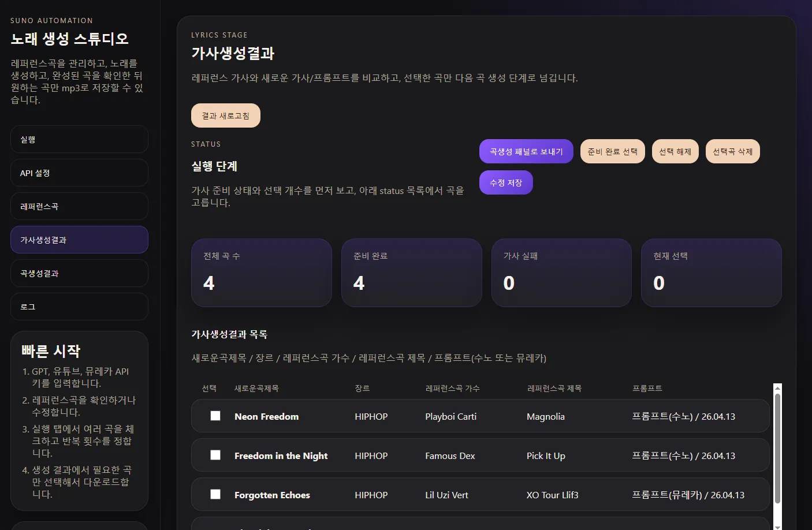Open the 실행 sidebar tab
The image size is (812, 530).
(79, 140)
